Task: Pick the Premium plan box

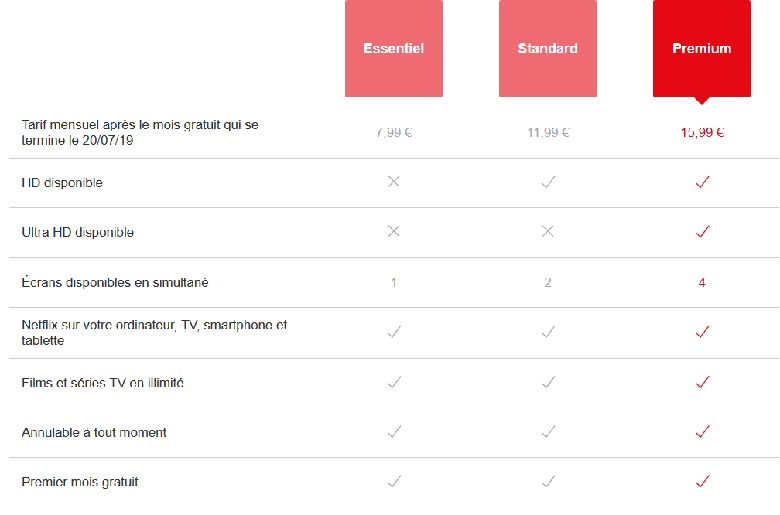Action: (x=701, y=48)
